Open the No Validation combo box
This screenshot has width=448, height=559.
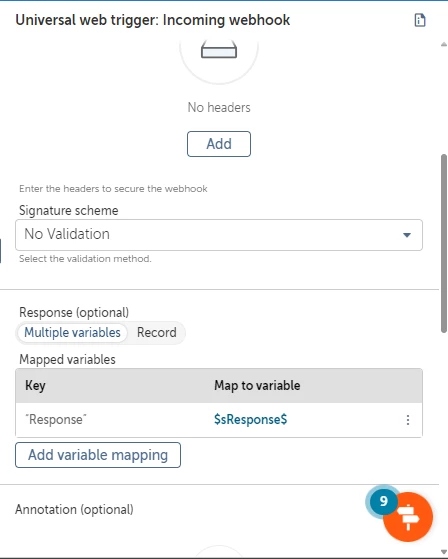pos(219,235)
